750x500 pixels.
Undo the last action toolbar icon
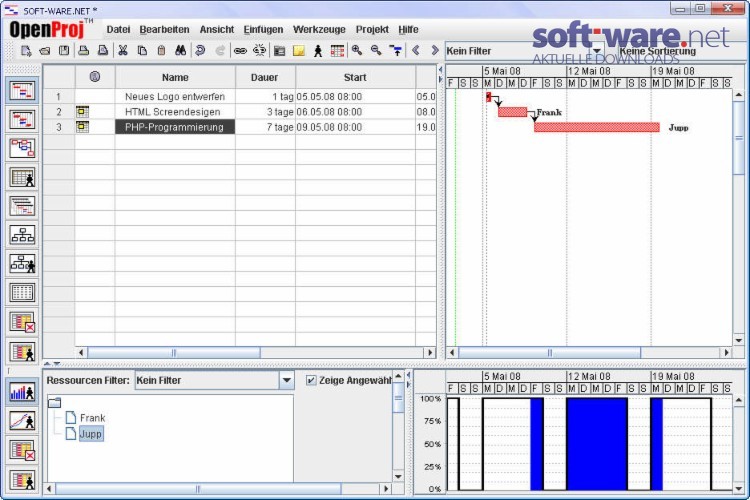click(200, 51)
